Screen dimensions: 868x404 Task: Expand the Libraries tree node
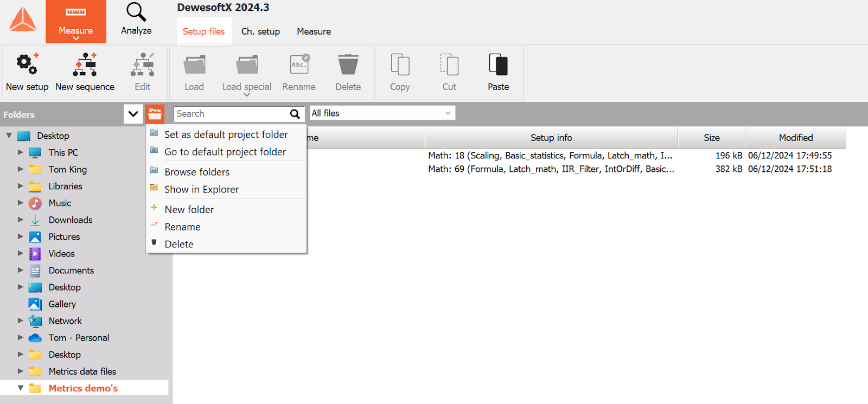point(21,186)
